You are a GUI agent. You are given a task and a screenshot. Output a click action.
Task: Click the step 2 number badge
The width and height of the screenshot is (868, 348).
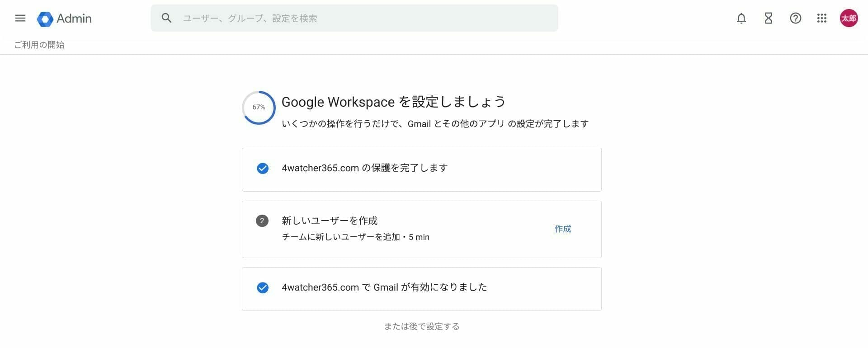click(x=262, y=221)
